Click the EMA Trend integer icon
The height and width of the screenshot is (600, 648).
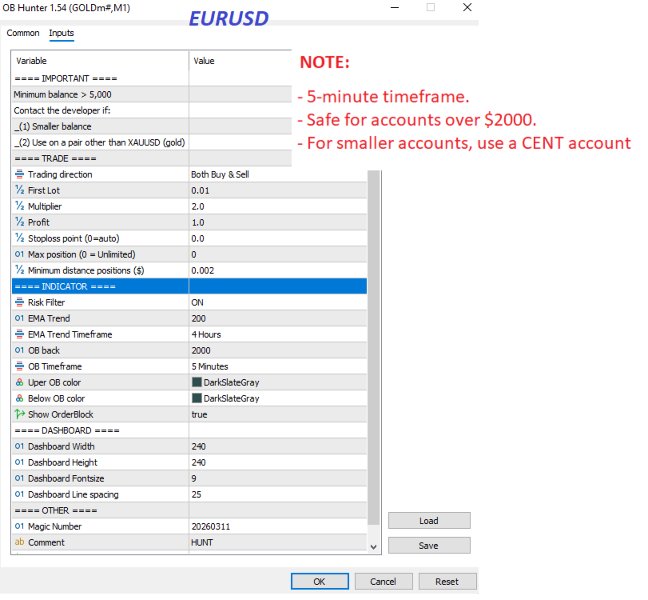19,319
